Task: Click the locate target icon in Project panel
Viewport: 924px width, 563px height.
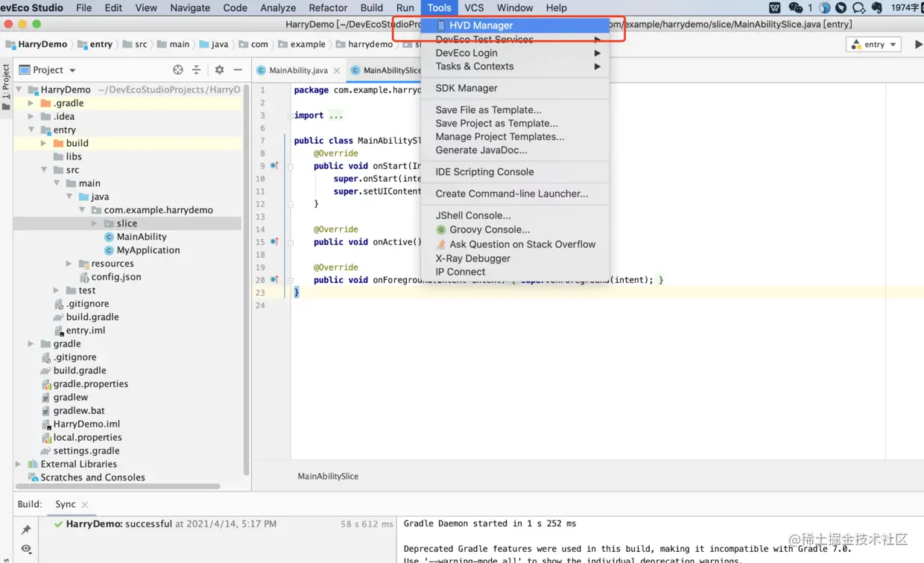Action: pos(177,70)
